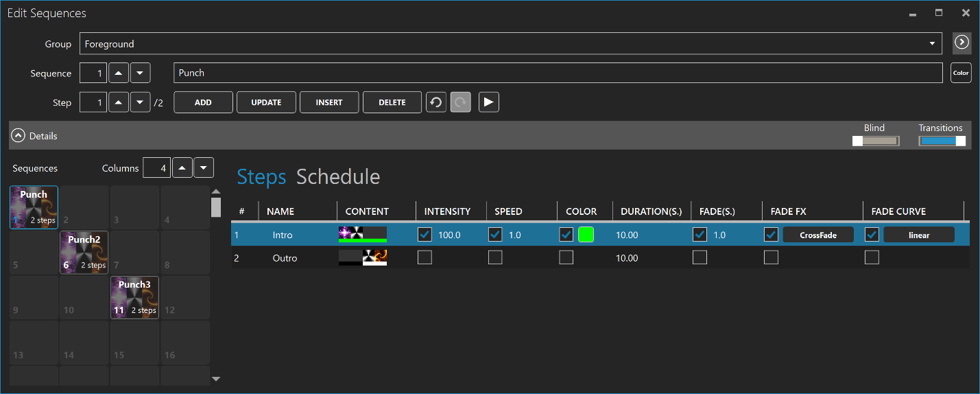Image resolution: width=980 pixels, height=394 pixels.
Task: Click the DELETE button
Action: pyautogui.click(x=392, y=102)
